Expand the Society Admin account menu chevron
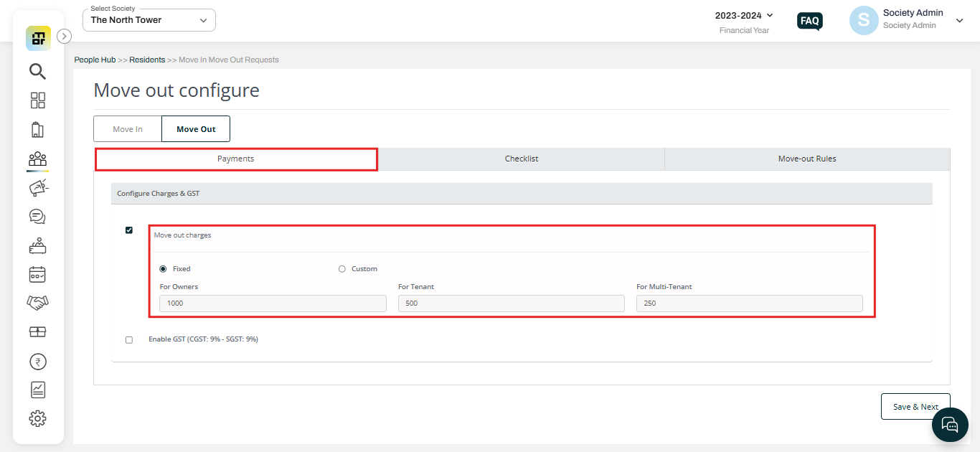 960,21
